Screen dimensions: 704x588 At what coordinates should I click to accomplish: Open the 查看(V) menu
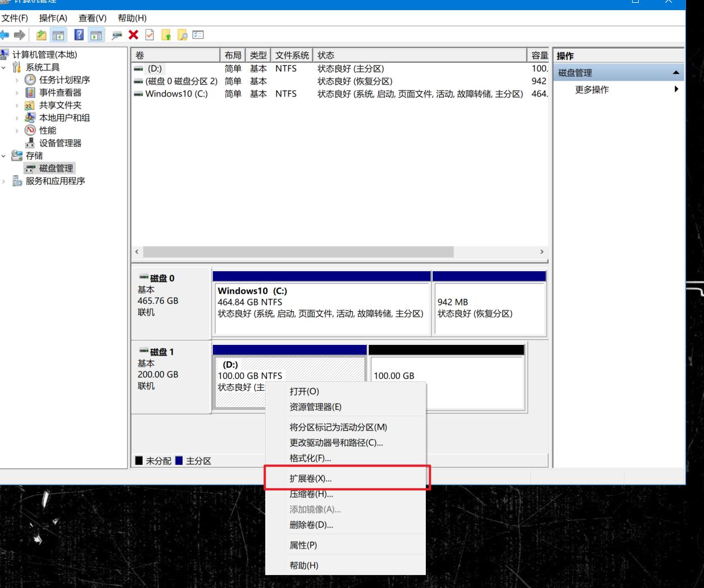point(93,18)
